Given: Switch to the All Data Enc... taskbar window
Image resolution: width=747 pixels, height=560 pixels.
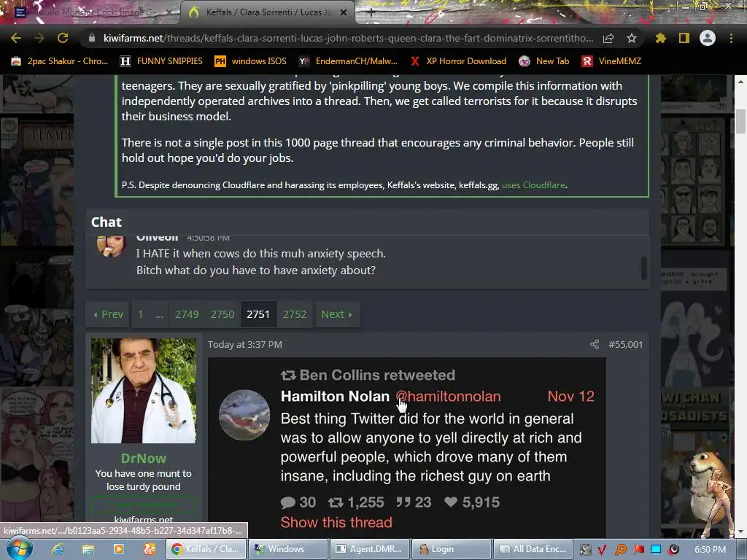Looking at the screenshot, I should coord(533,549).
